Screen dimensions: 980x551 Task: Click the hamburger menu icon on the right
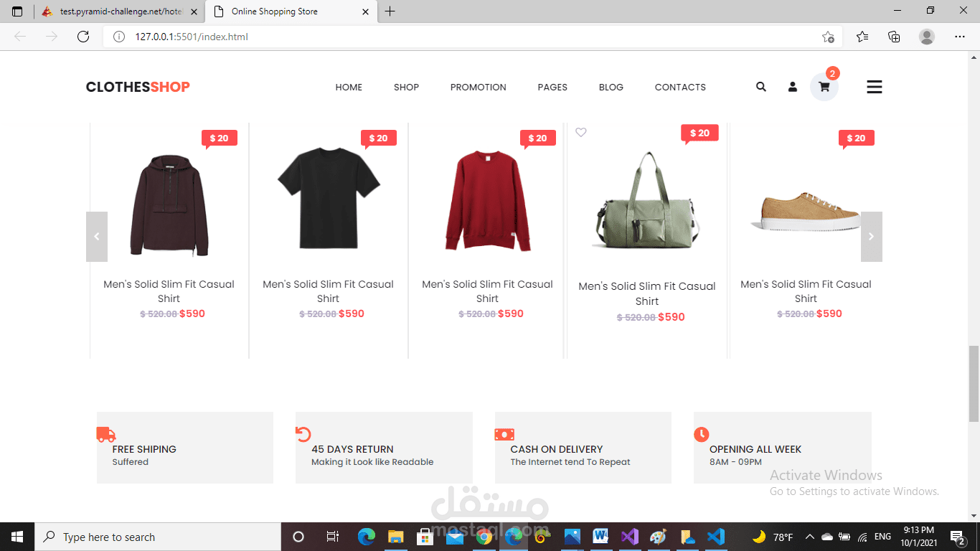[x=874, y=86]
